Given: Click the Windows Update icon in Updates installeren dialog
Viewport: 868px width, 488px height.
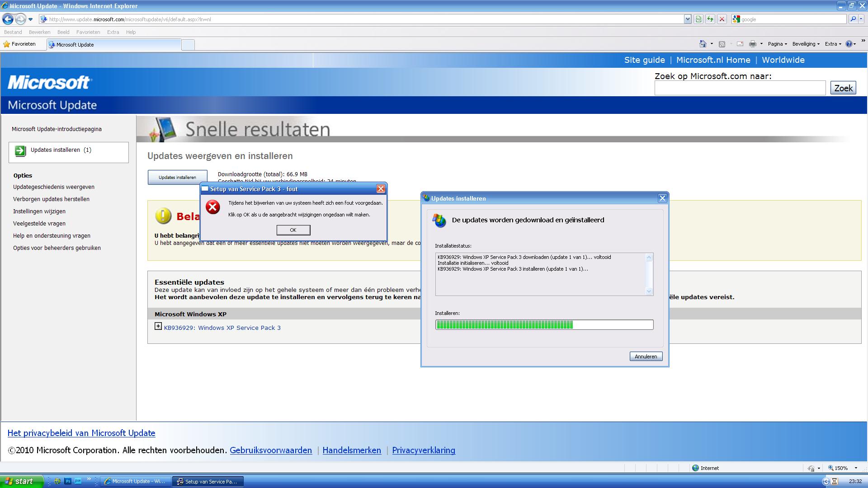Looking at the screenshot, I should [x=439, y=221].
